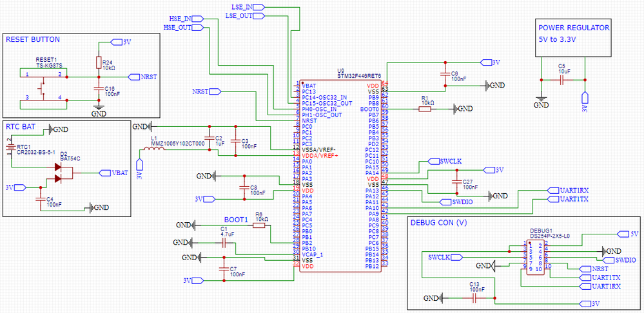Click capacitor C16 symbol
This screenshot has height=313, width=644.
[99, 89]
